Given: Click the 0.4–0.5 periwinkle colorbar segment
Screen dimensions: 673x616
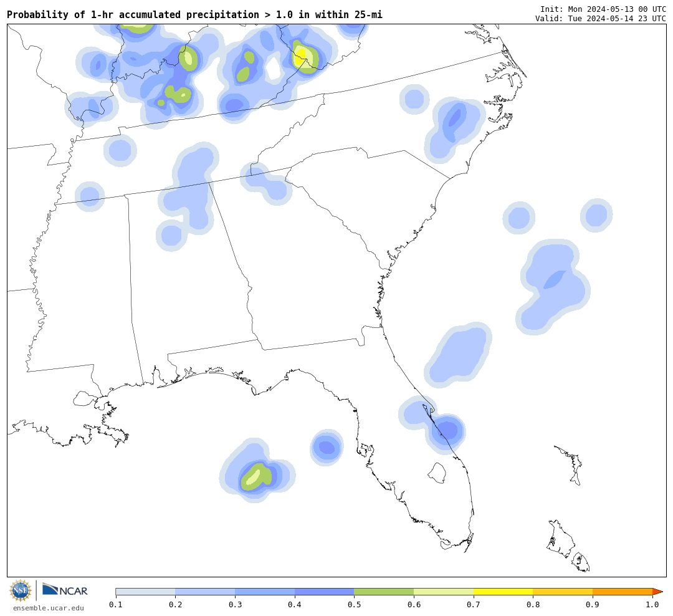Looking at the screenshot, I should (325, 592).
